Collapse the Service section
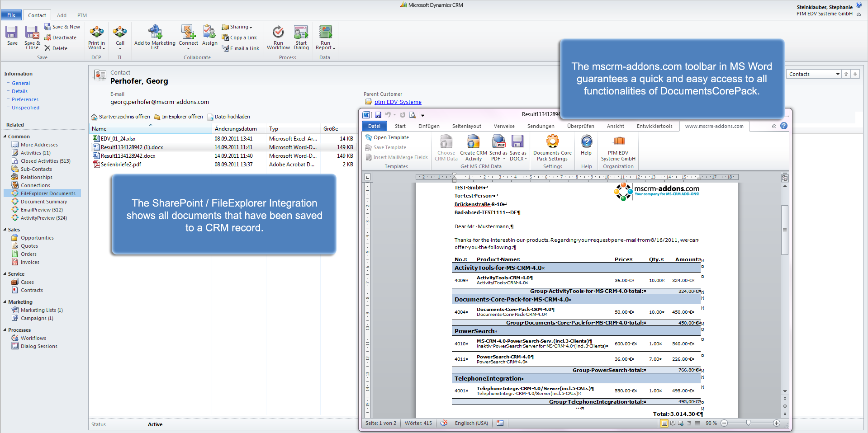 pyautogui.click(x=5, y=274)
